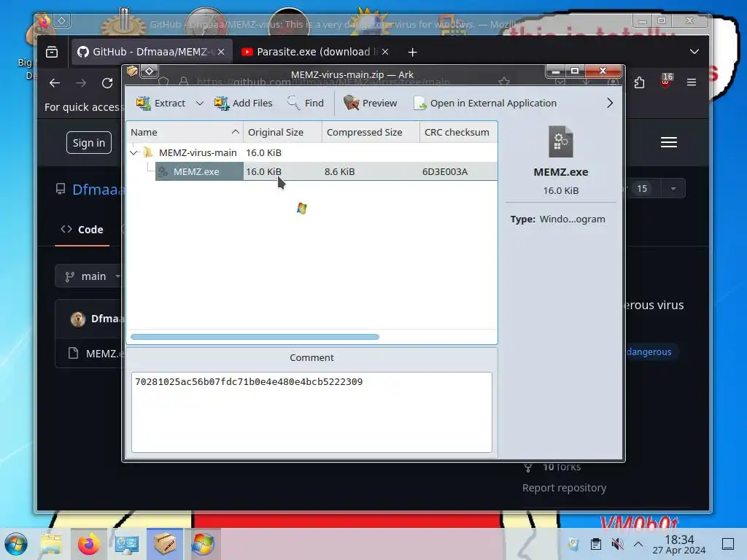Click the MEMZ.exe file icon in info panel
747x560 pixels.
(x=561, y=141)
